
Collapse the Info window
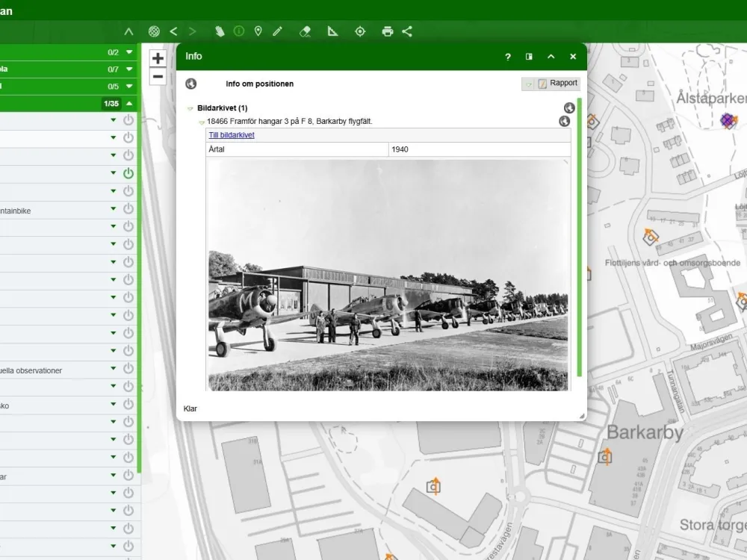[x=551, y=57]
